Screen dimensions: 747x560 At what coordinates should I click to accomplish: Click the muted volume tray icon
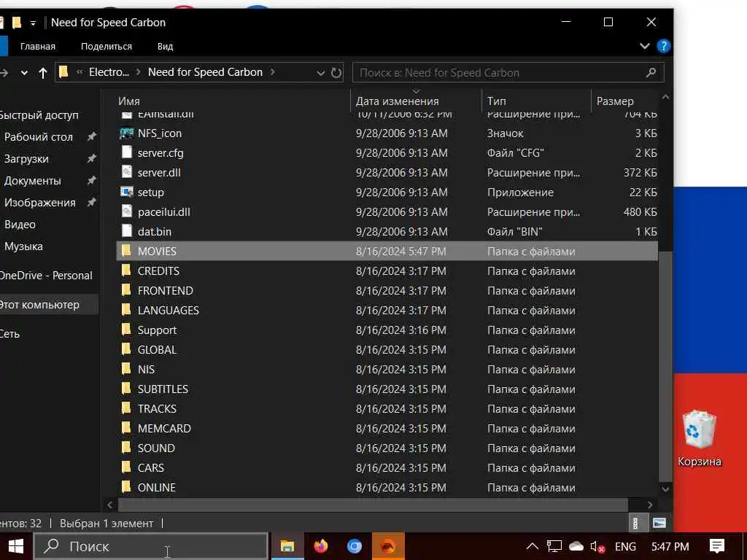[x=597, y=547]
